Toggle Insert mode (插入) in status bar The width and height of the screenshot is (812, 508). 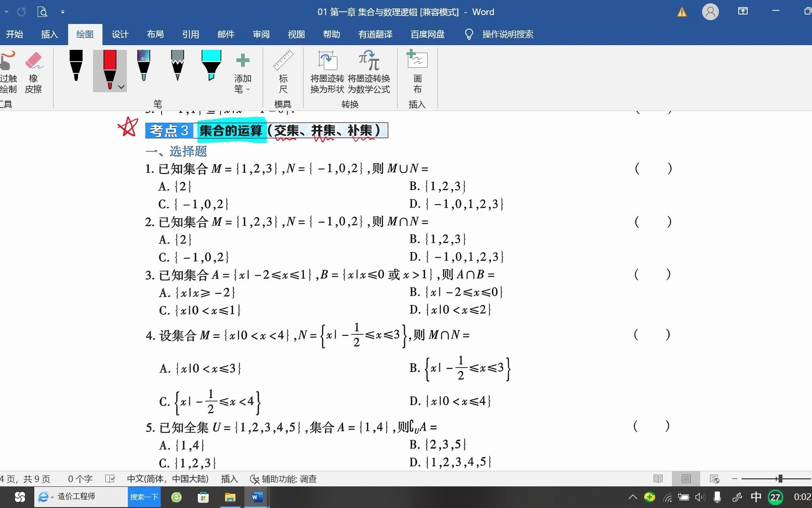pyautogui.click(x=229, y=479)
